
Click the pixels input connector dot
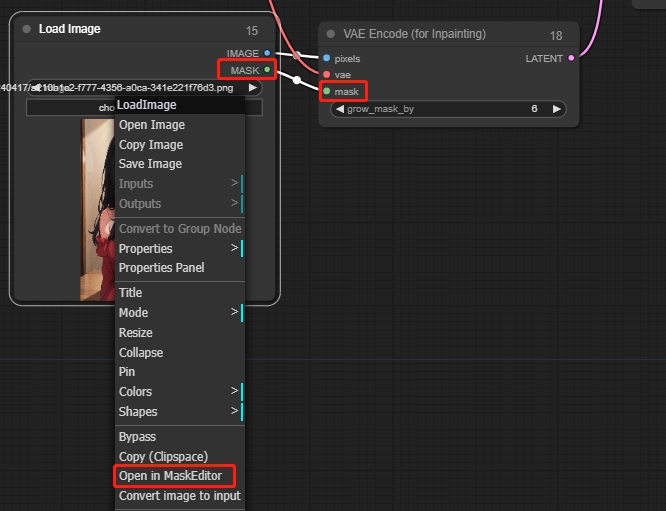coord(327,59)
